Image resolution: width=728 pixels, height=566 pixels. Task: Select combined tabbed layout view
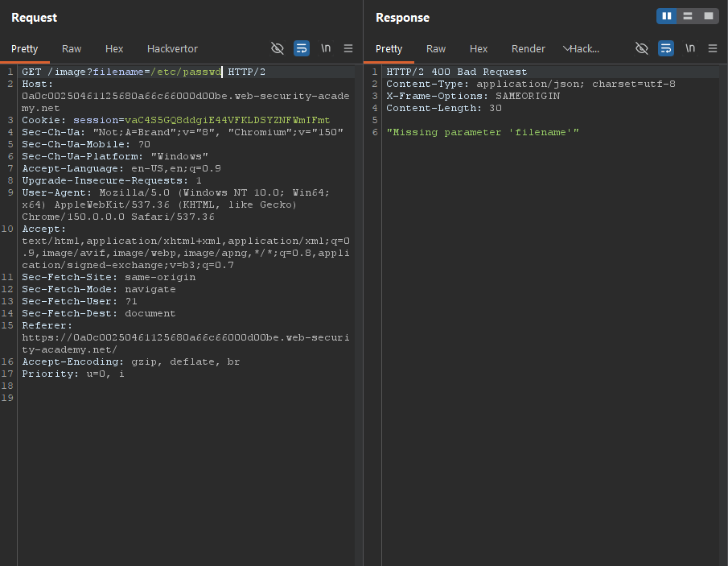click(x=709, y=16)
